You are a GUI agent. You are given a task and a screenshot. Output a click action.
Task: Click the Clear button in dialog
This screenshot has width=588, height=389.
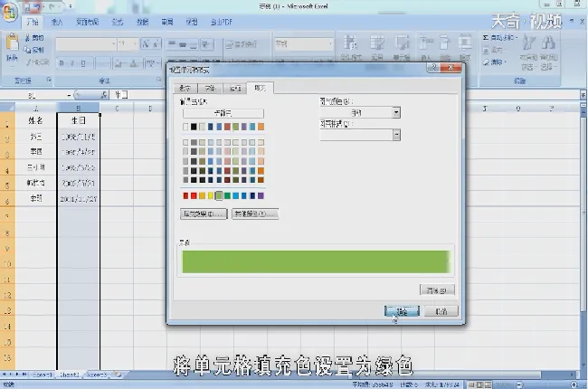click(x=437, y=289)
